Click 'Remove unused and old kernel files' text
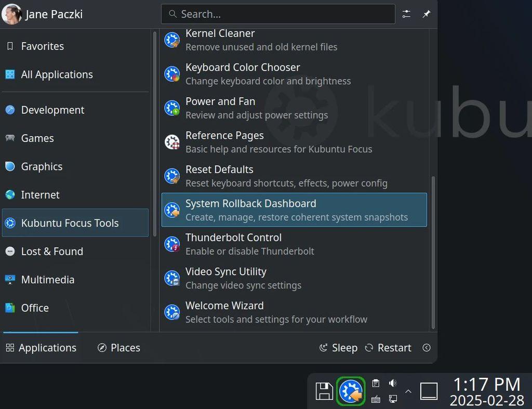The image size is (532, 409). click(x=261, y=47)
